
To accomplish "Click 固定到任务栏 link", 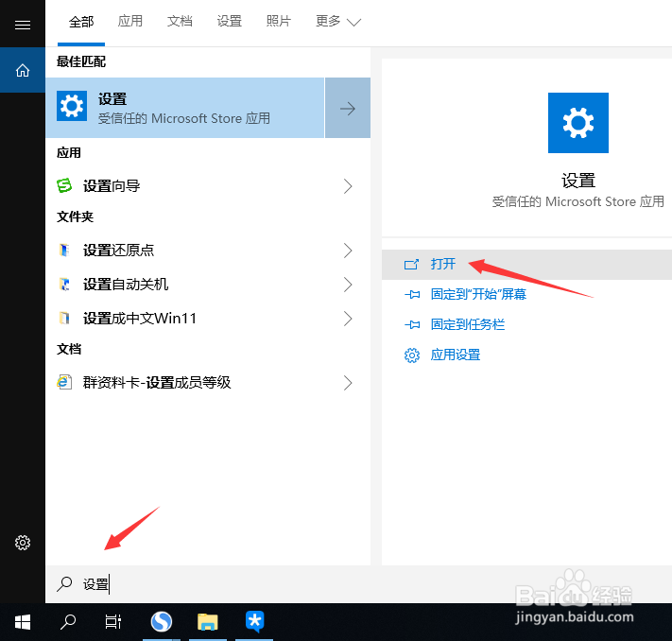I will pos(468,324).
